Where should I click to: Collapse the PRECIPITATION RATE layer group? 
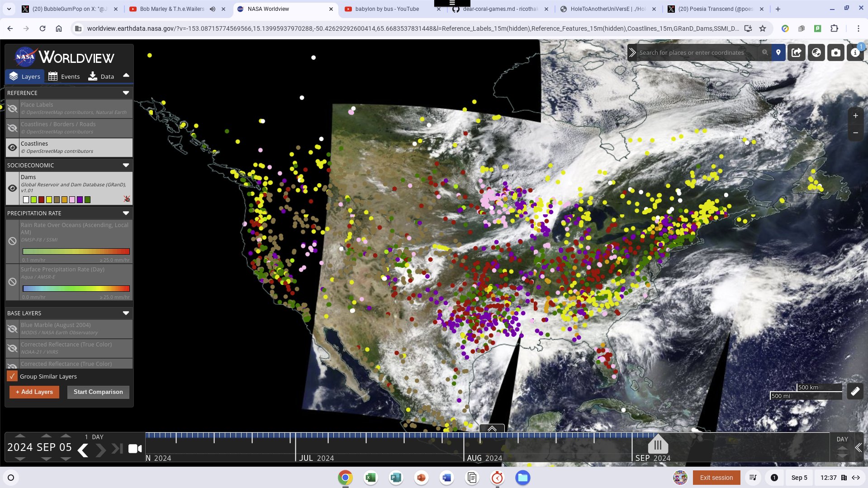point(126,213)
